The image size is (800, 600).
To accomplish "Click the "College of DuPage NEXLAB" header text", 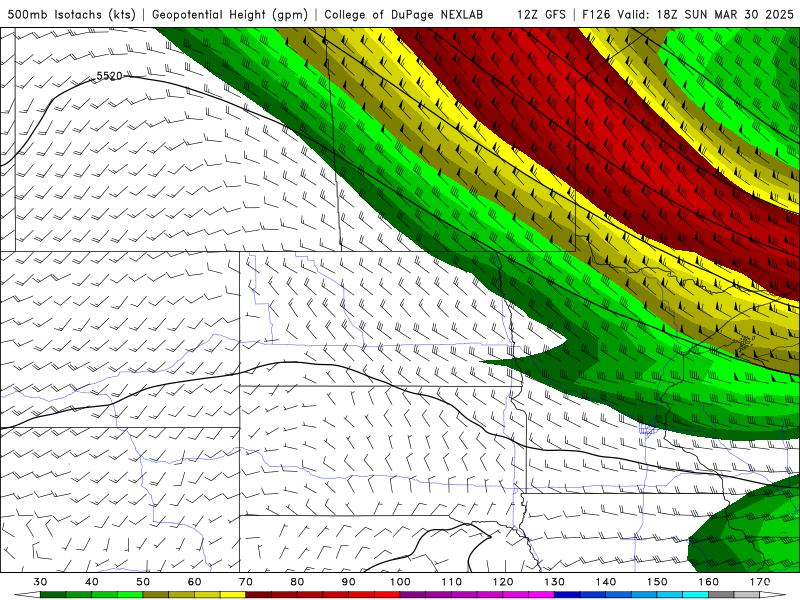I will tap(404, 15).
